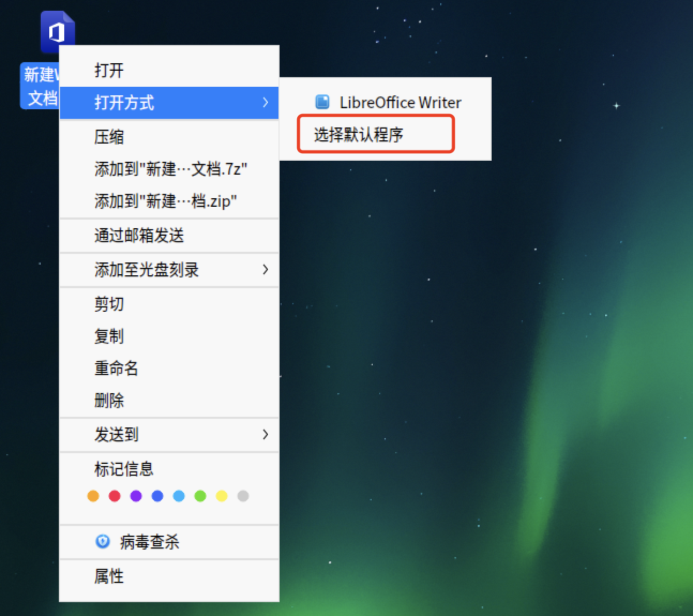
Task: Expand the 打开方式 submenu arrow
Action: point(265,103)
